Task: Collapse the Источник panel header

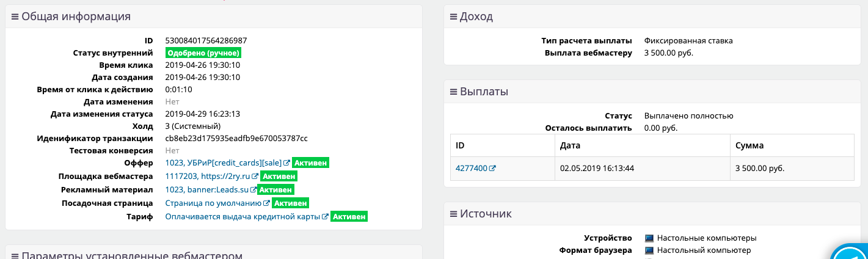Action: point(481,214)
